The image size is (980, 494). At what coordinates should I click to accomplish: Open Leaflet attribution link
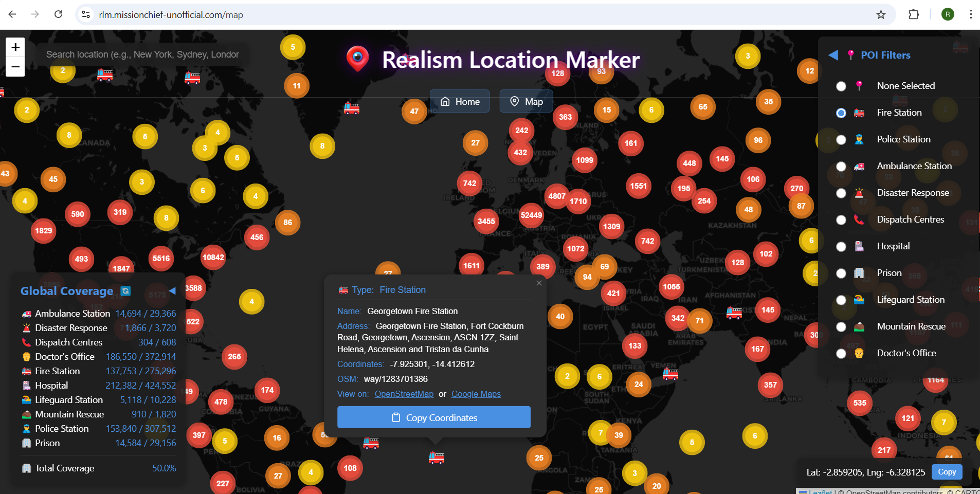821,492
